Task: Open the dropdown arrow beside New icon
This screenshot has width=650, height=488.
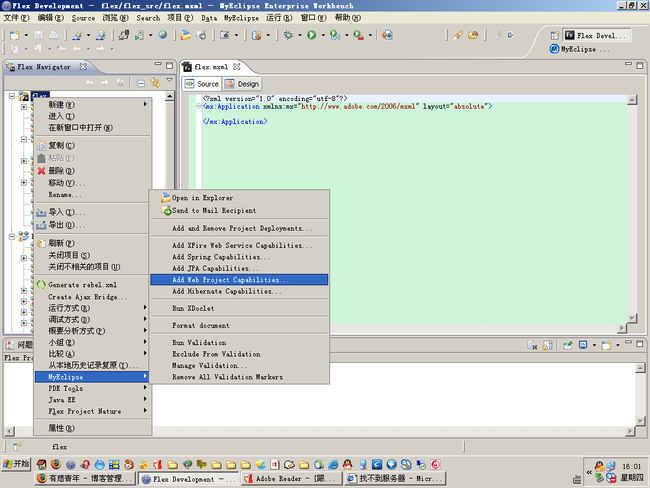Action: coord(26,35)
